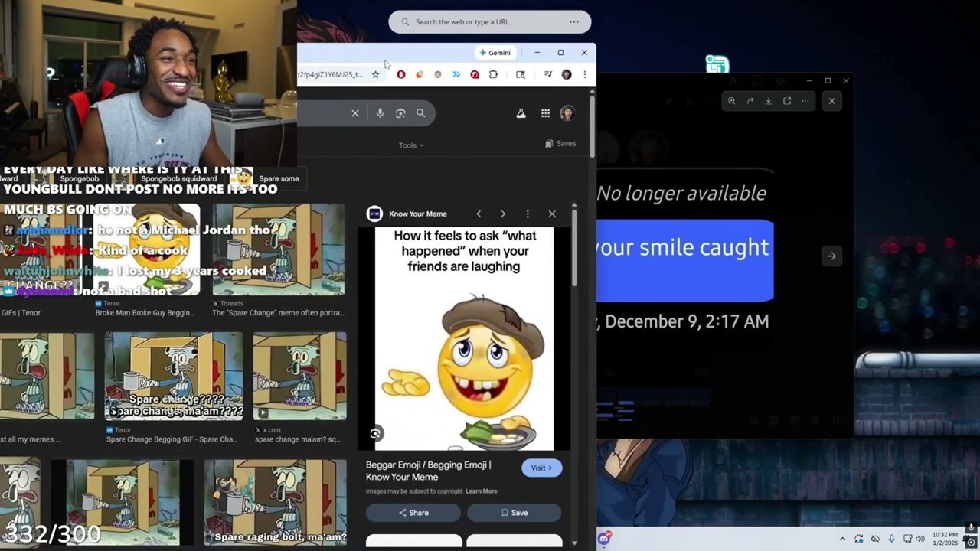Open the beggar emoji preview image
Viewport: 980px width, 551px height.
(x=464, y=338)
